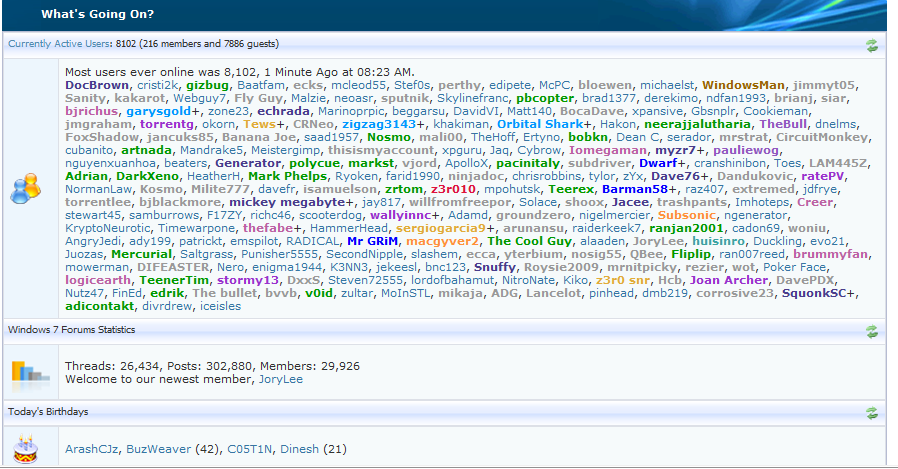898x469 pixels.
Task: Open Barman58's profile
Action: tap(635, 189)
